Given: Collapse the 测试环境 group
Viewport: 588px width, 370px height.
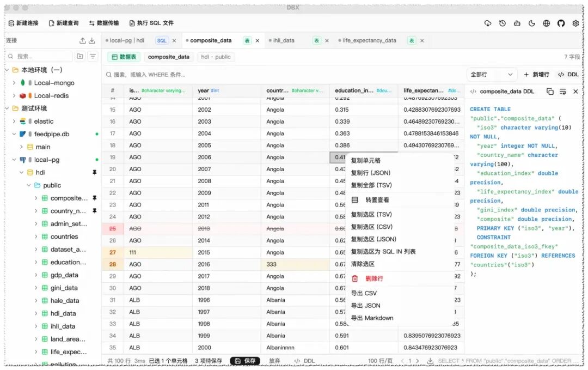Looking at the screenshot, I should 7,108.
